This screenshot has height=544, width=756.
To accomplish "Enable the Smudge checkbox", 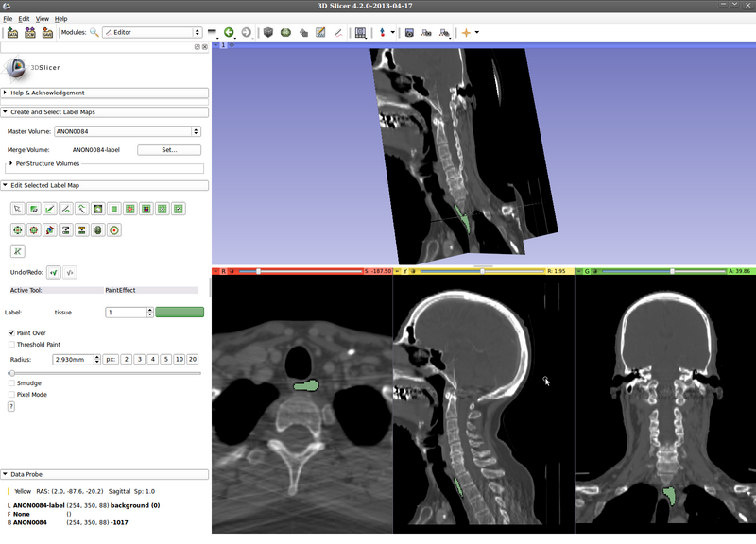I will coord(11,382).
